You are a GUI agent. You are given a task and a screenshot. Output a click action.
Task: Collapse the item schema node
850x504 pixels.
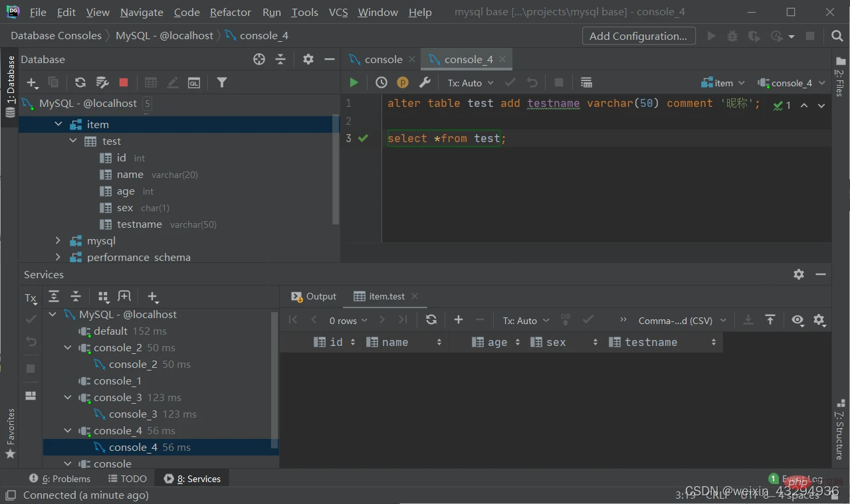58,124
